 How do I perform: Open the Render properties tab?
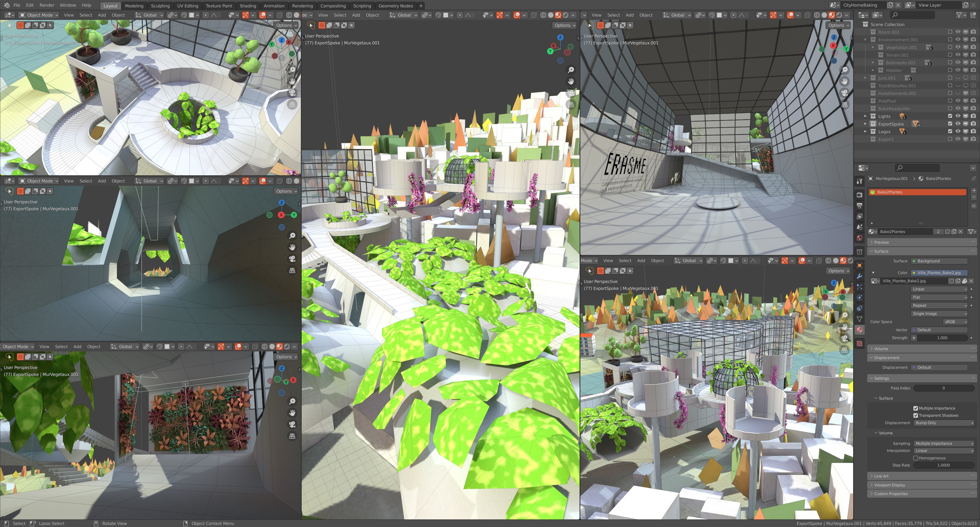[x=859, y=195]
